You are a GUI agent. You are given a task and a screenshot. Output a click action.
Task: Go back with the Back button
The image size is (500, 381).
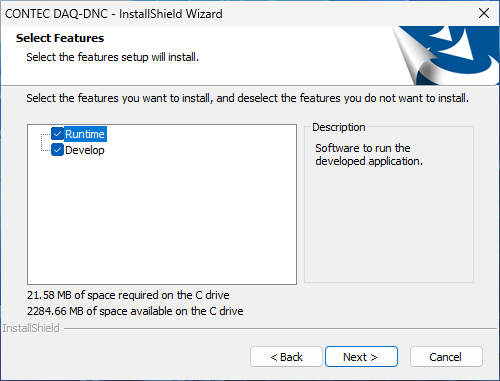point(286,357)
